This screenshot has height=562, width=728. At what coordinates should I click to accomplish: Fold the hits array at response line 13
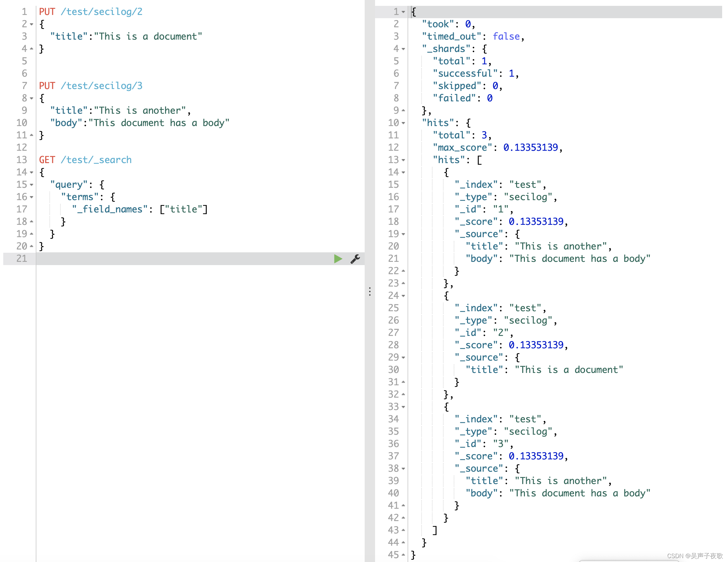pyautogui.click(x=403, y=160)
